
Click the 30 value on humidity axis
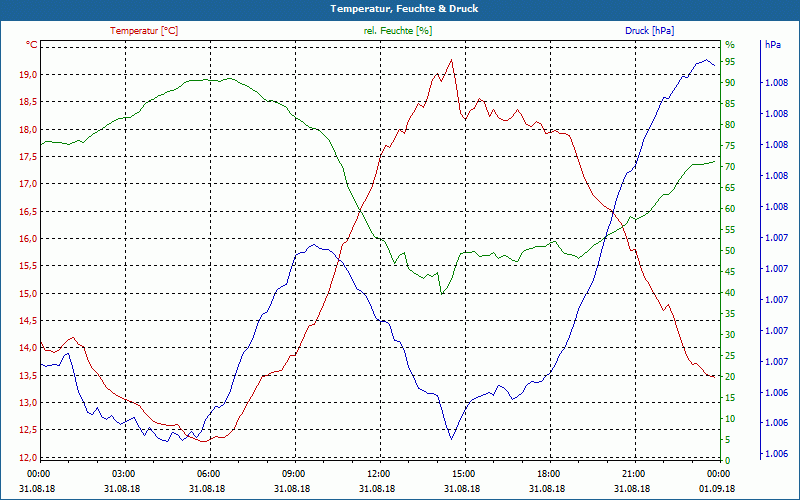click(x=730, y=335)
